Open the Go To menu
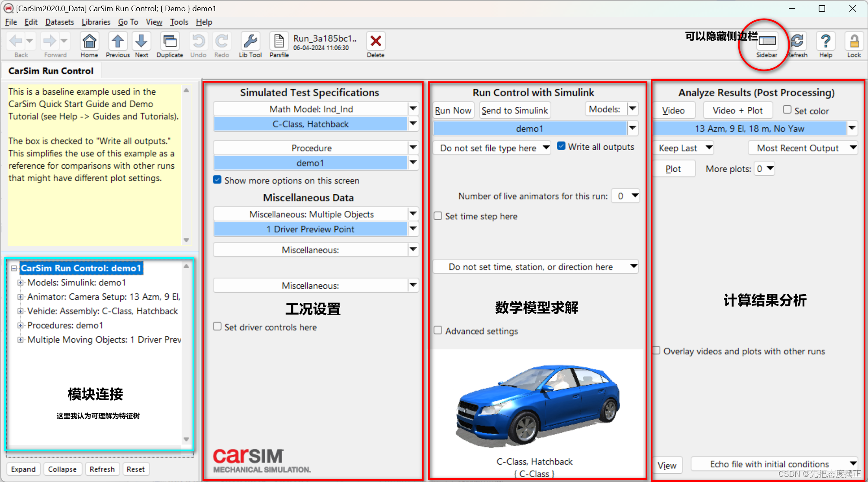Viewport: 868px width, 482px height. point(128,22)
